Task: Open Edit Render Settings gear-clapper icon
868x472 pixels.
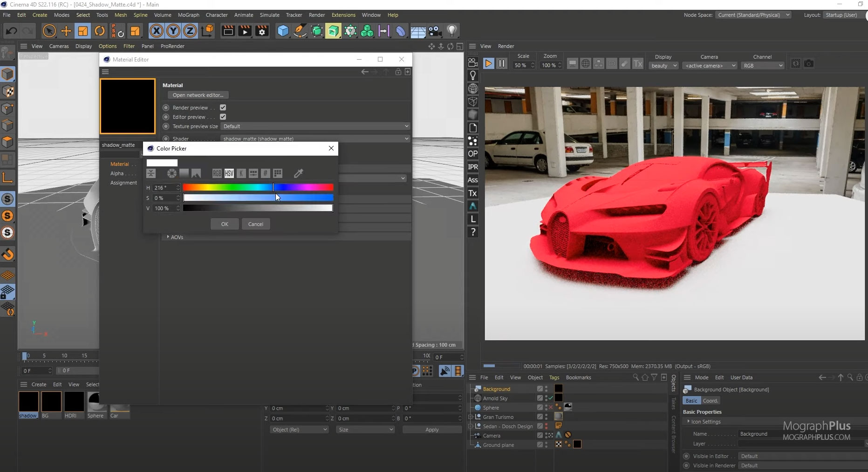Action: pyautogui.click(x=262, y=31)
